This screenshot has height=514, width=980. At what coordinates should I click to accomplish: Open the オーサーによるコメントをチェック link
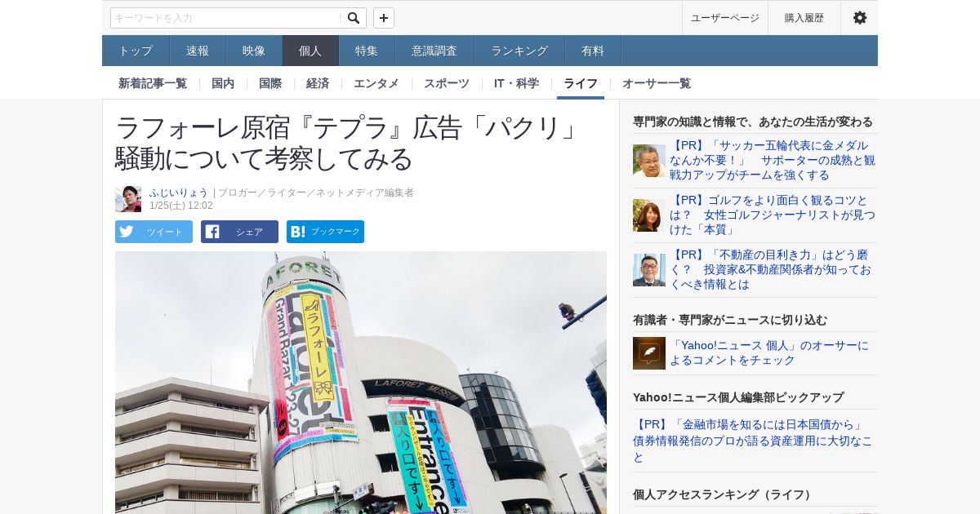coord(769,353)
